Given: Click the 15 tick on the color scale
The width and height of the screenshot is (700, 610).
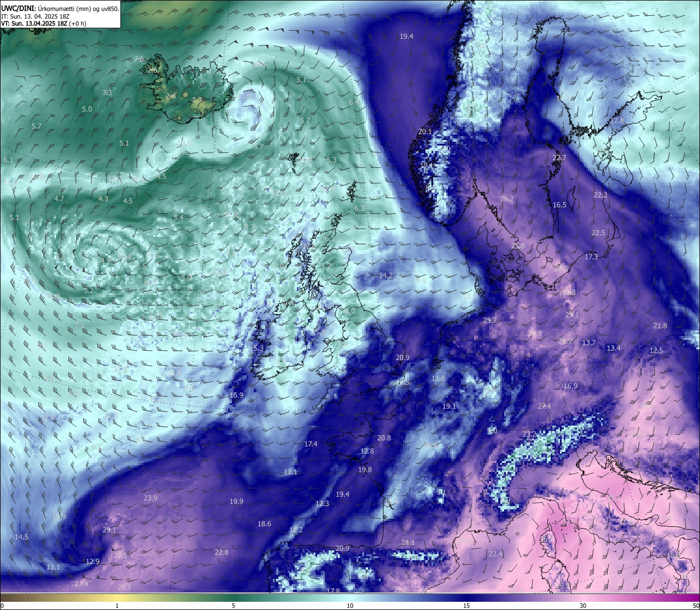Looking at the screenshot, I should point(466,606).
